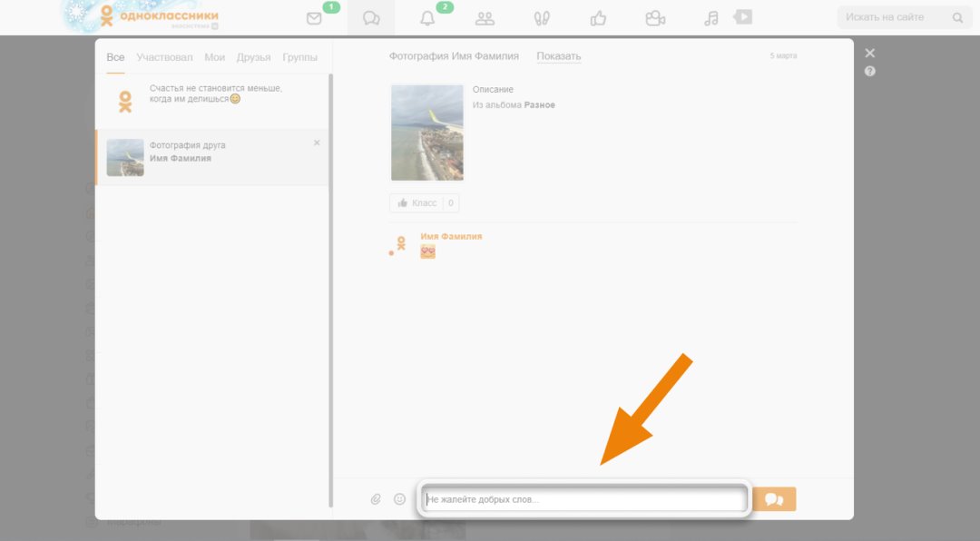Open the Discussions speech bubble icon
Viewport: 980px width, 541px height.
pyautogui.click(x=370, y=18)
